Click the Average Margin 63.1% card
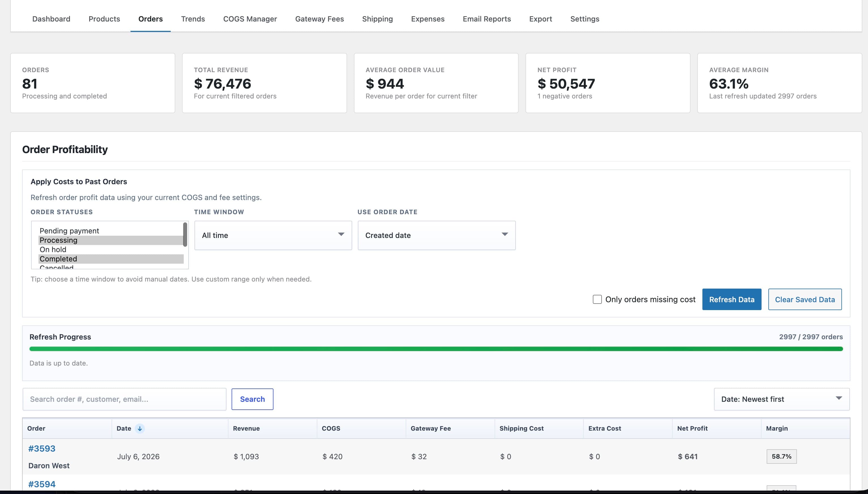This screenshot has height=494, width=868. pos(779,83)
